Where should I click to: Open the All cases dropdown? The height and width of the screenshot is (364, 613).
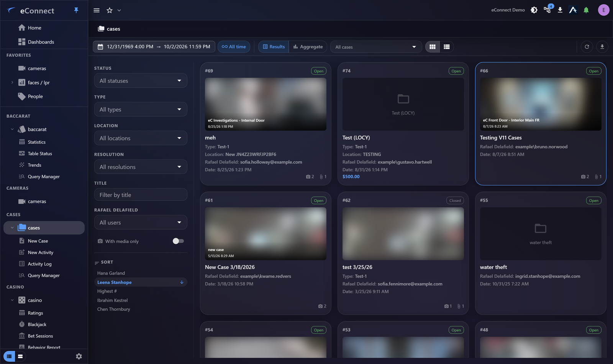pos(376,47)
